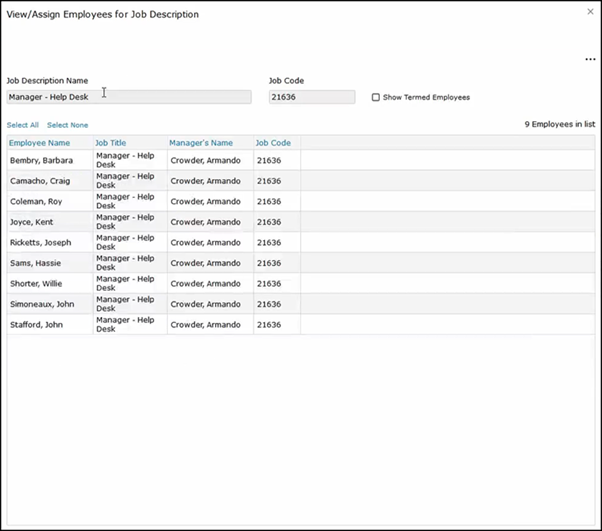The width and height of the screenshot is (602, 531).
Task: Sort by Job Title column header
Action: (x=111, y=143)
